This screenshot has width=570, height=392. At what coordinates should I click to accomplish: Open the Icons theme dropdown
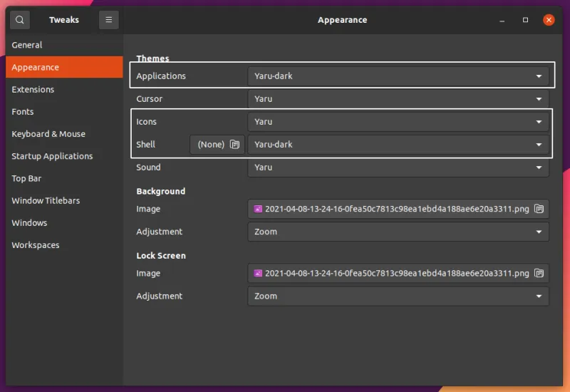click(x=398, y=122)
